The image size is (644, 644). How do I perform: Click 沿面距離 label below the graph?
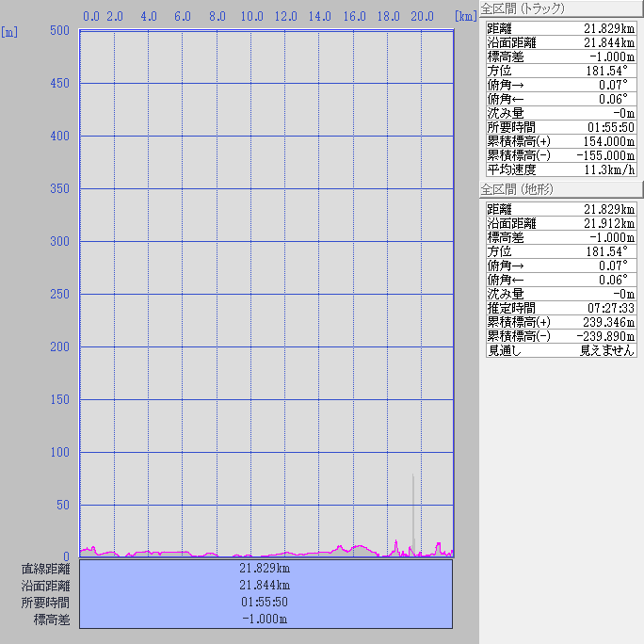point(45,586)
